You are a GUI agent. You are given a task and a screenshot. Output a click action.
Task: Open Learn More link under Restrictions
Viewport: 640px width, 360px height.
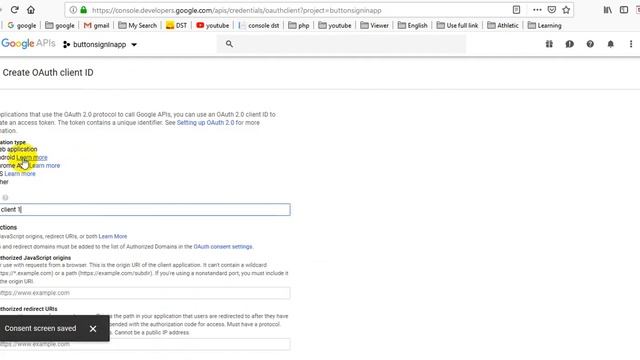113,236
